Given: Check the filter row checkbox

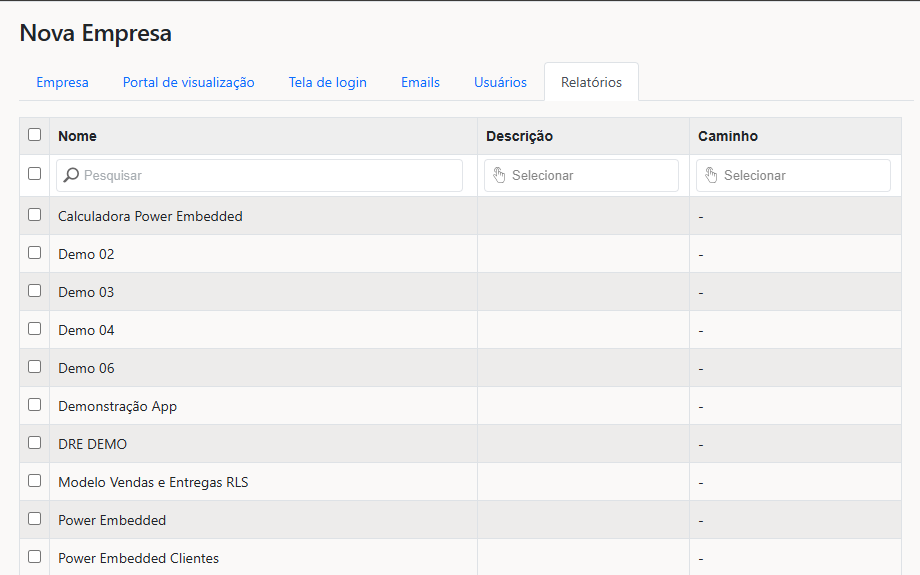Looking at the screenshot, I should [35, 174].
